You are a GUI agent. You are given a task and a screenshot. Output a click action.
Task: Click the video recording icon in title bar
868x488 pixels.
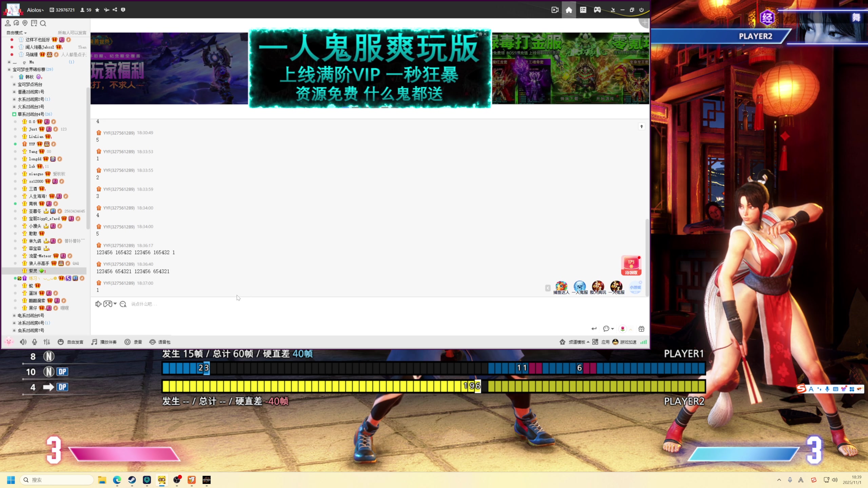click(x=555, y=10)
